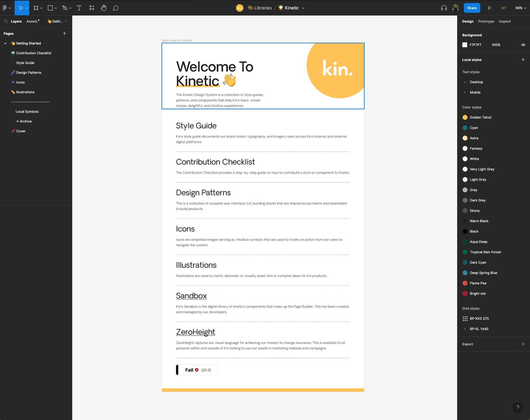Open the Archive page
Image resolution: width=530 pixels, height=420 pixels.
point(24,121)
